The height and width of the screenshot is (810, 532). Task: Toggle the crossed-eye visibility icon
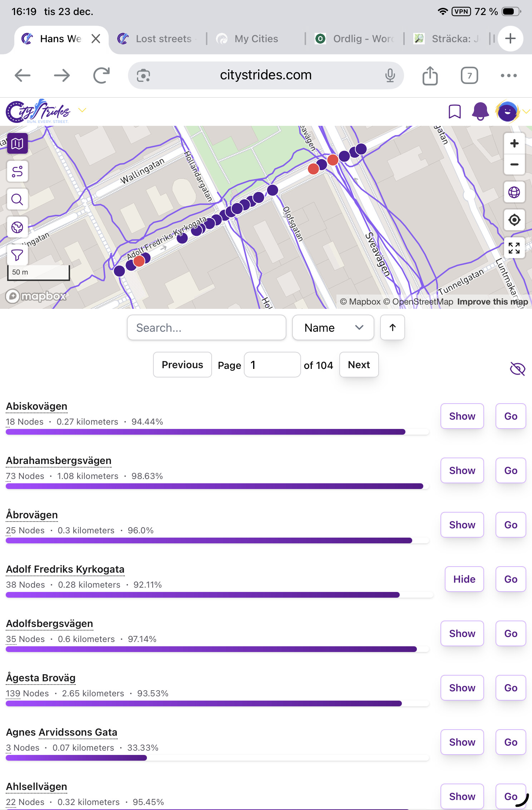(x=517, y=369)
